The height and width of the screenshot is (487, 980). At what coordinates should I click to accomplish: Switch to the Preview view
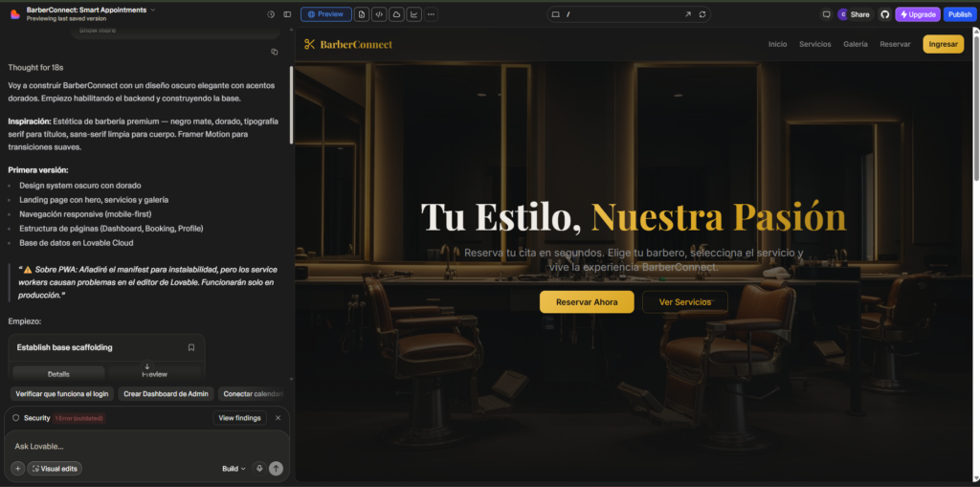[326, 13]
